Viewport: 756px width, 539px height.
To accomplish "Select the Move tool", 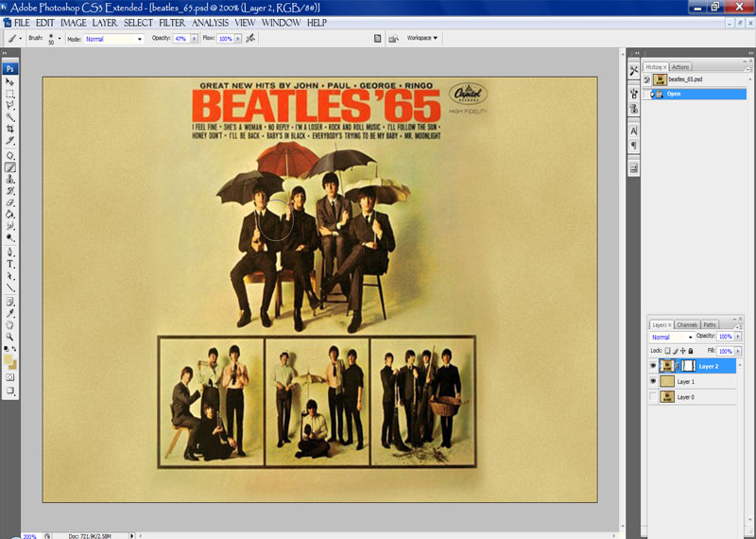I will click(x=10, y=82).
